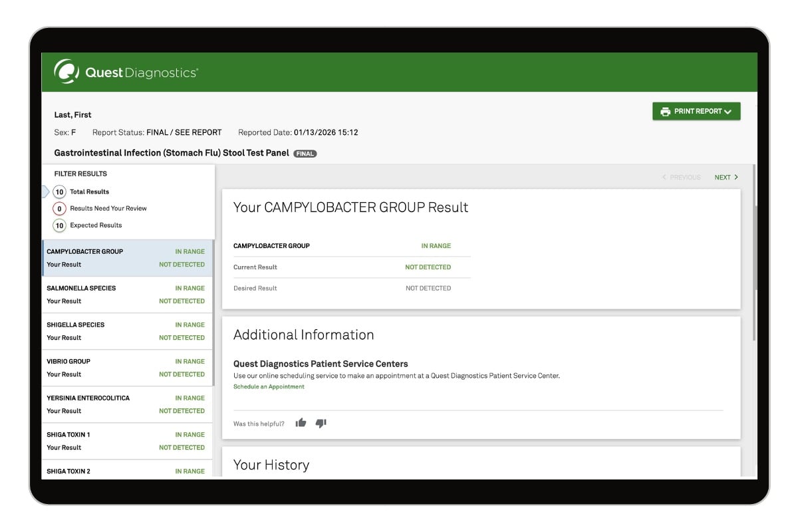Click the results list scrollbar
798x532 pixels.
tap(213, 313)
